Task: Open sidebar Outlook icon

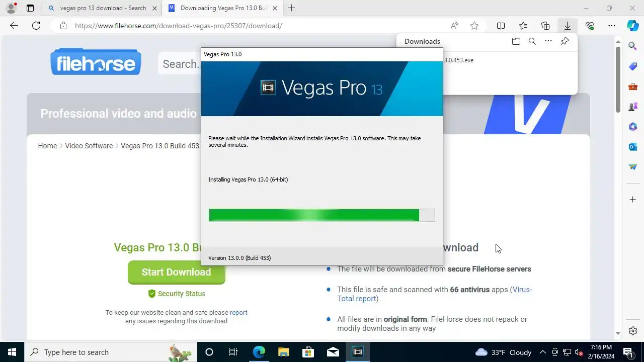Action: [x=633, y=147]
